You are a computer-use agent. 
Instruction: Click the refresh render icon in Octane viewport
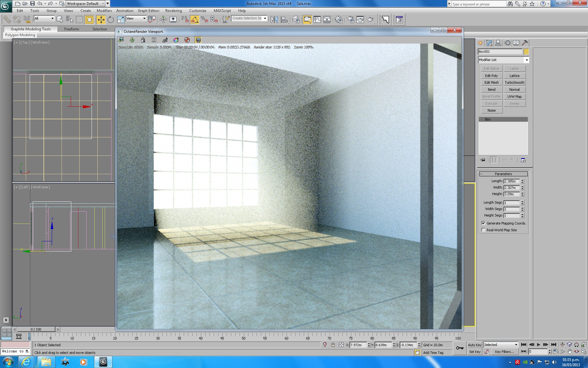132,40
